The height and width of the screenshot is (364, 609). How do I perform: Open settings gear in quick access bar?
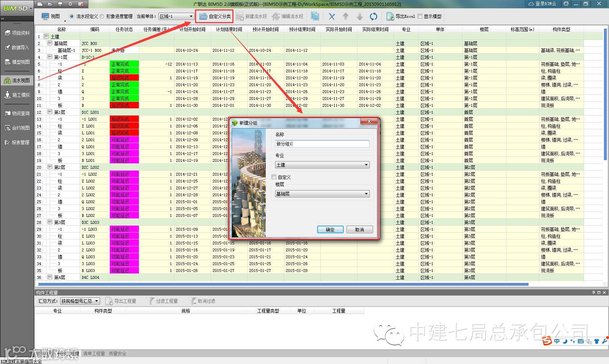(x=70, y=4)
